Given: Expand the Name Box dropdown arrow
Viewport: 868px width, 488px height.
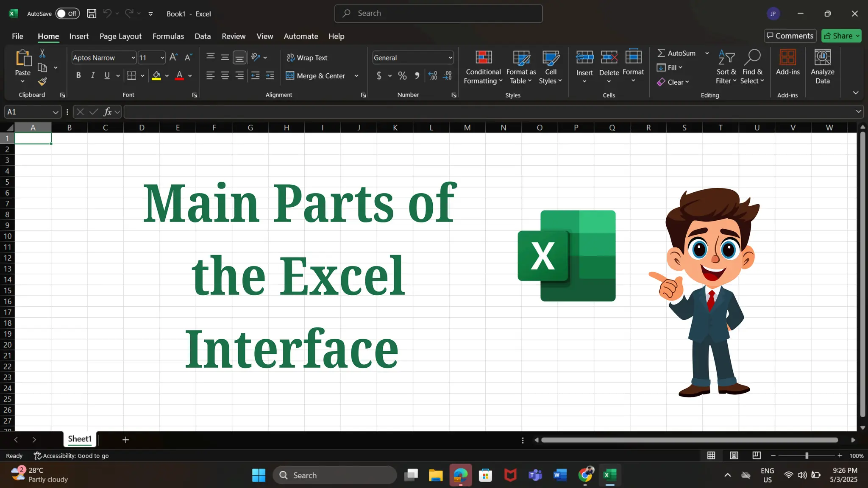Looking at the screenshot, I should (x=55, y=112).
